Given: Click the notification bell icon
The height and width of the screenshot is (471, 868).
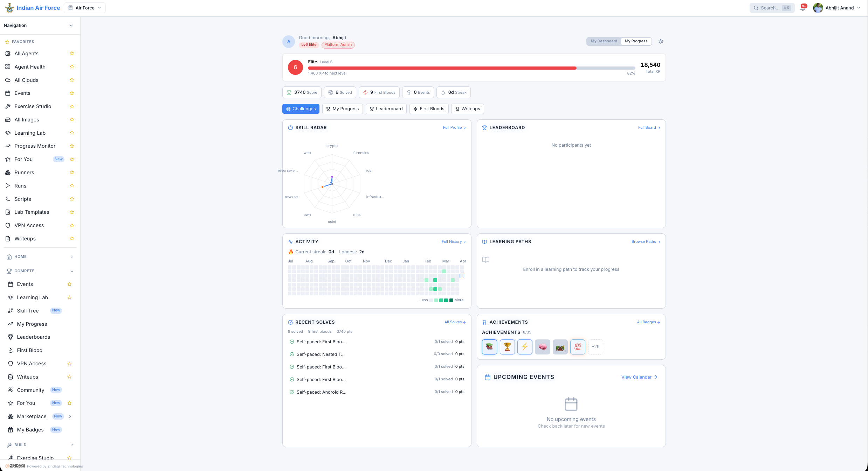Looking at the screenshot, I should 803,8.
